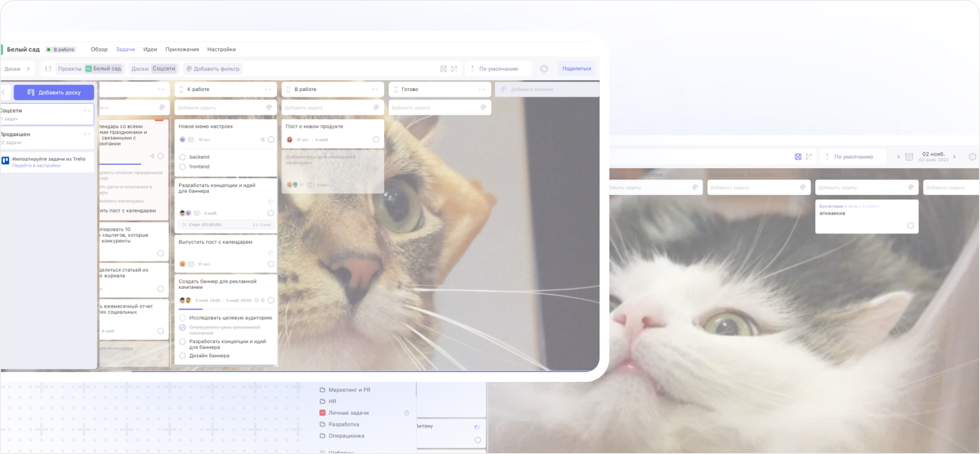This screenshot has height=454, width=980.
Task: Click progress bar on Создать баннер card
Action: pos(191,309)
